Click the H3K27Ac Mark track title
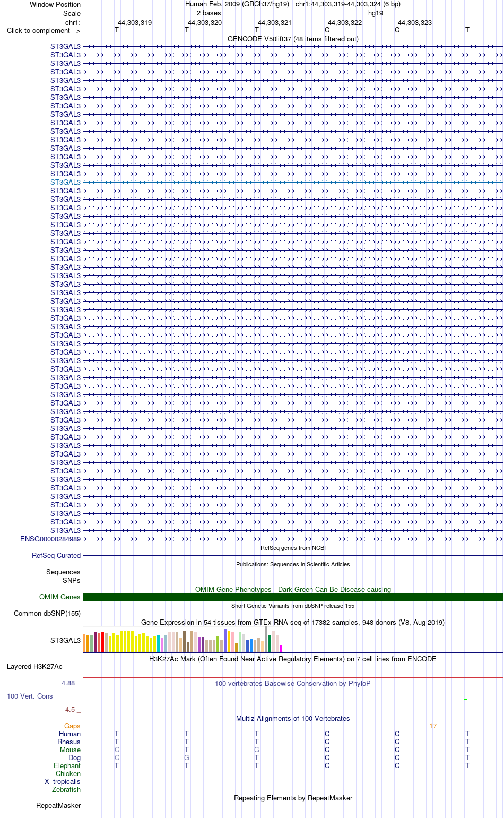This screenshot has height=818, width=504. coord(293,659)
